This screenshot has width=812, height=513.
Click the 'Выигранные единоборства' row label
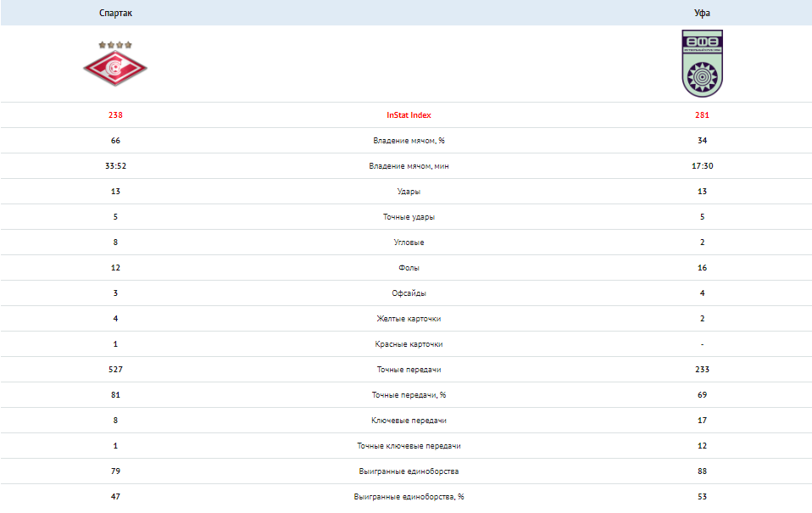pos(409,471)
